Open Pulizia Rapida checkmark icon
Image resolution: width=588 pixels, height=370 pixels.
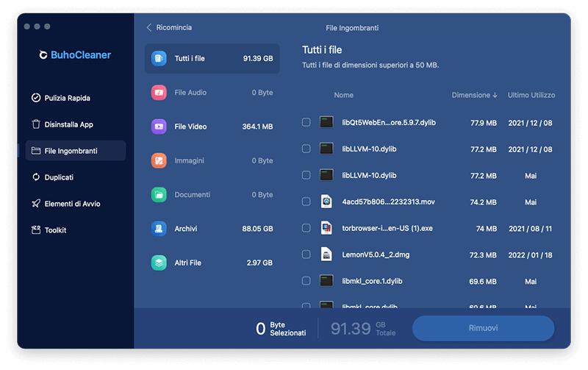pyautogui.click(x=36, y=98)
